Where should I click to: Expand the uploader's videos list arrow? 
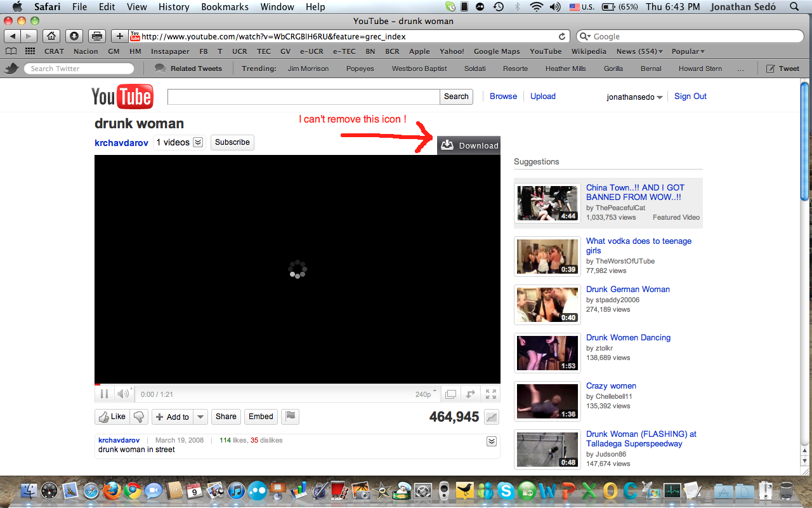198,142
